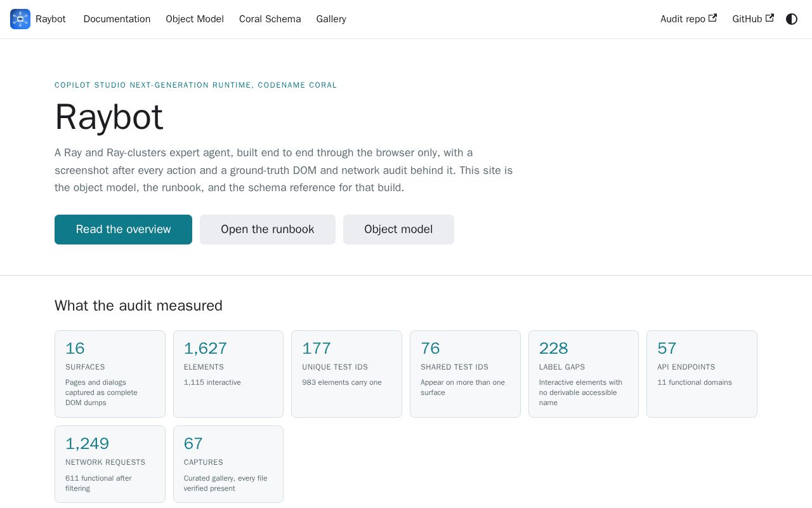Open the Object Model nav item
This screenshot has height=508, width=812.
coord(195,19)
